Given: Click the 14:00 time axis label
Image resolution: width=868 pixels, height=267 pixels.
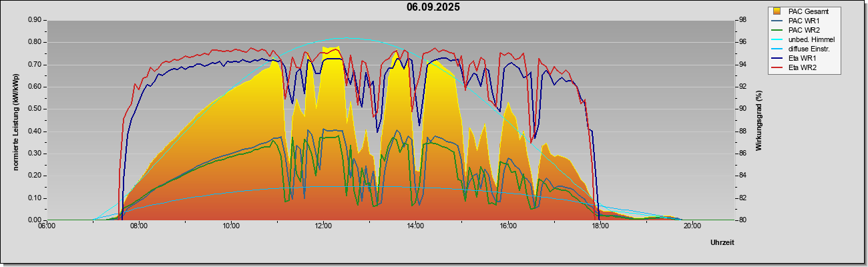Looking at the screenshot, I should pyautogui.click(x=415, y=226).
